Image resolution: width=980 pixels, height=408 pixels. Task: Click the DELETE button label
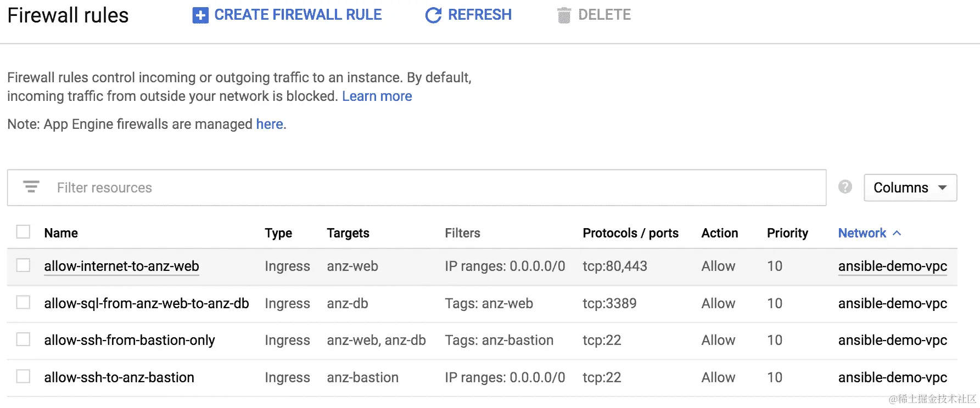pos(604,15)
